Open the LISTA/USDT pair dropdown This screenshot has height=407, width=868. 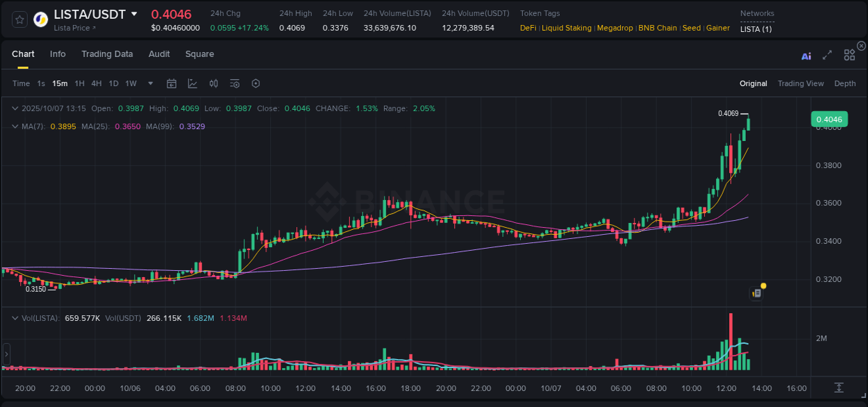(x=134, y=13)
